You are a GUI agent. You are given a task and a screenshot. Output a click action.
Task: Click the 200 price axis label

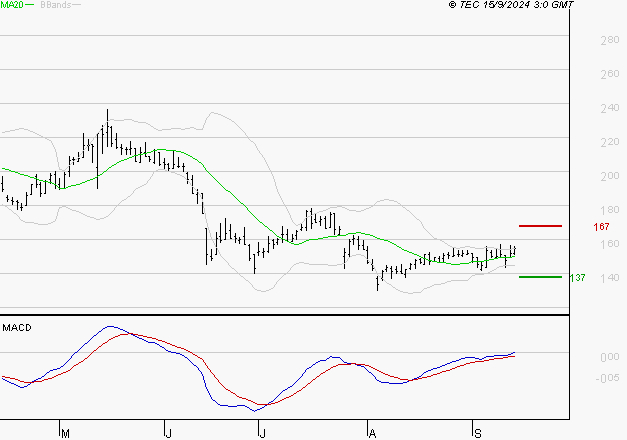pyautogui.click(x=610, y=176)
